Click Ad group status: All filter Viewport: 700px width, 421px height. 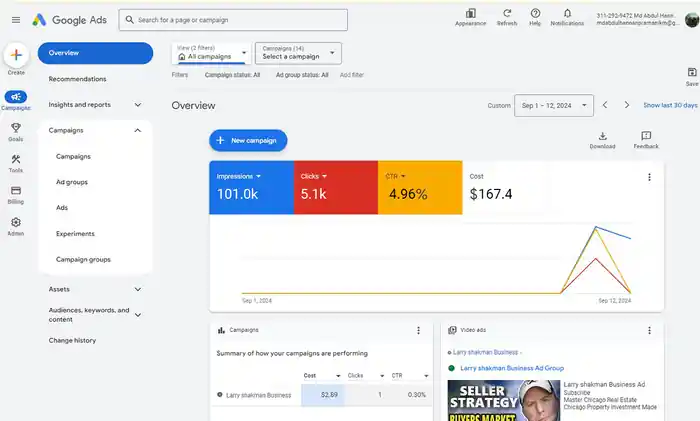coord(302,75)
